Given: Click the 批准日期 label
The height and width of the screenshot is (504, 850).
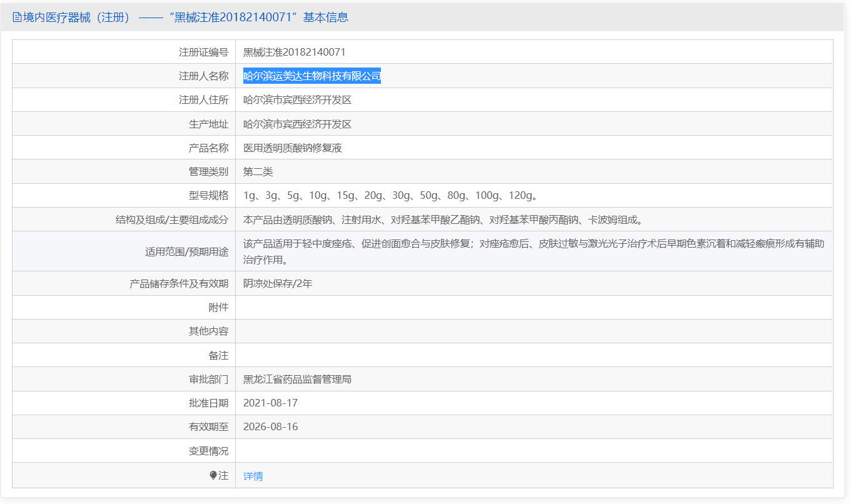Looking at the screenshot, I should [x=209, y=403].
